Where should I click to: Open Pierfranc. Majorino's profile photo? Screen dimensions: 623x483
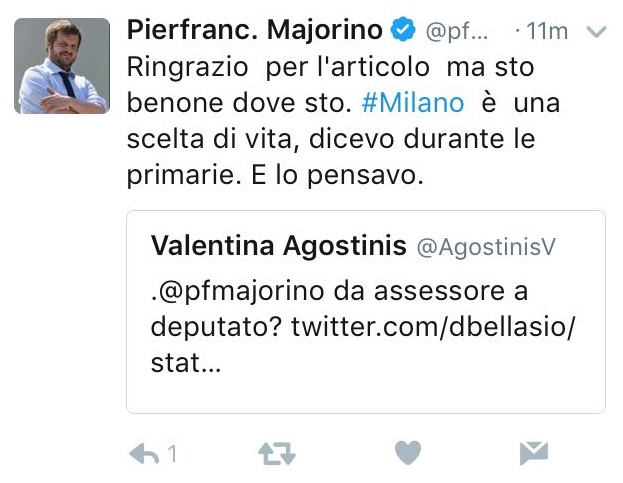pos(63,65)
